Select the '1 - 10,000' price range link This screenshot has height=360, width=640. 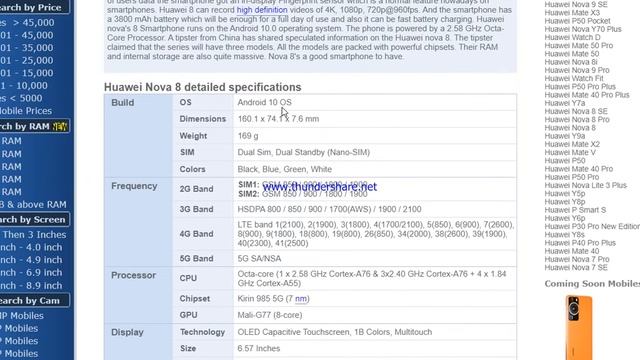(24, 86)
